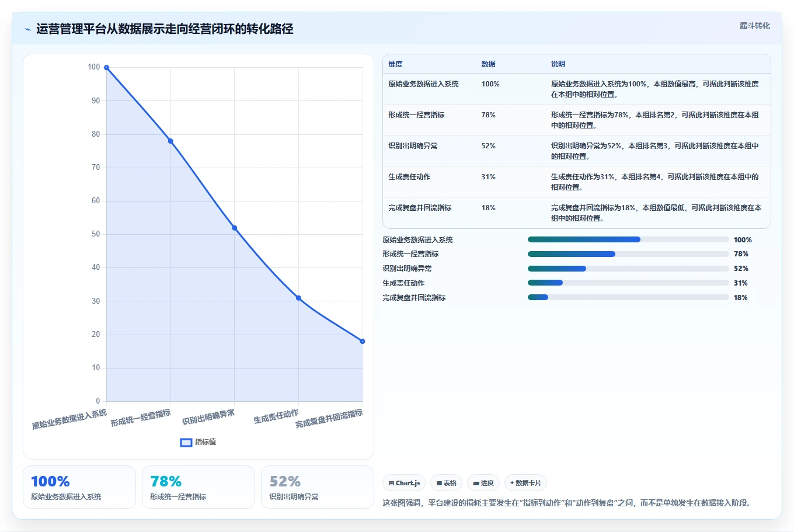This screenshot has height=532, width=794.
Task: Click the table value 18%
Action: click(488, 208)
